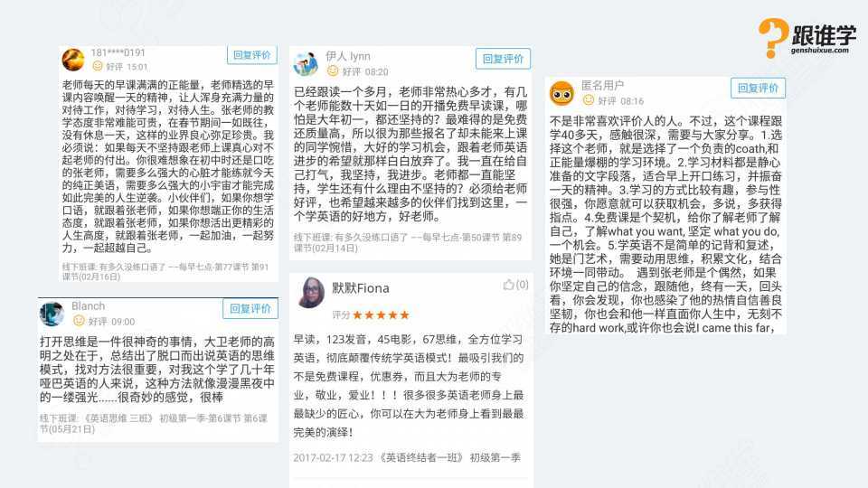The height and width of the screenshot is (488, 868).
Task: Click the smiley 好评 icon under 匿名用户
Action: pyautogui.click(x=589, y=100)
